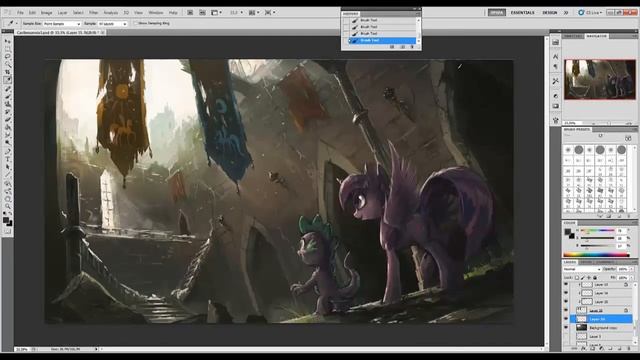The height and width of the screenshot is (360, 640).
Task: Click the Hue slider in Color panel
Action: pyautogui.click(x=597, y=231)
